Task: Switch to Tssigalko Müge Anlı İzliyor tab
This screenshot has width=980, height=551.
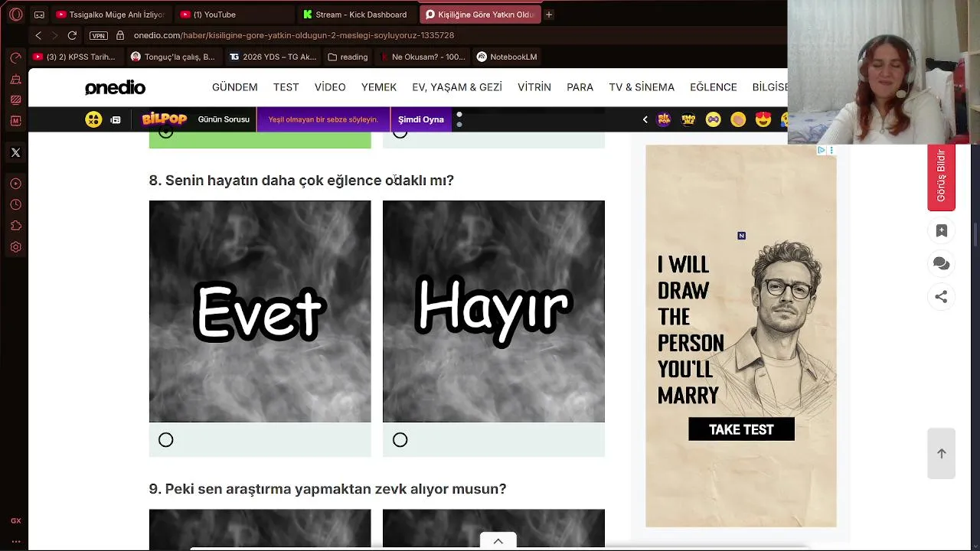Action: pos(109,15)
